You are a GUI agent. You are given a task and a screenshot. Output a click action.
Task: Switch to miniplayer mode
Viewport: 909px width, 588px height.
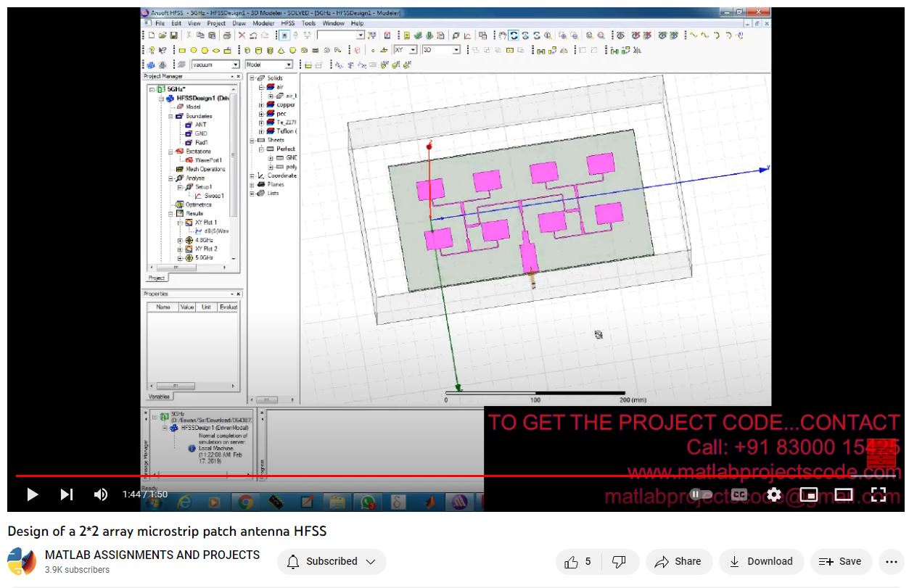[x=808, y=494]
